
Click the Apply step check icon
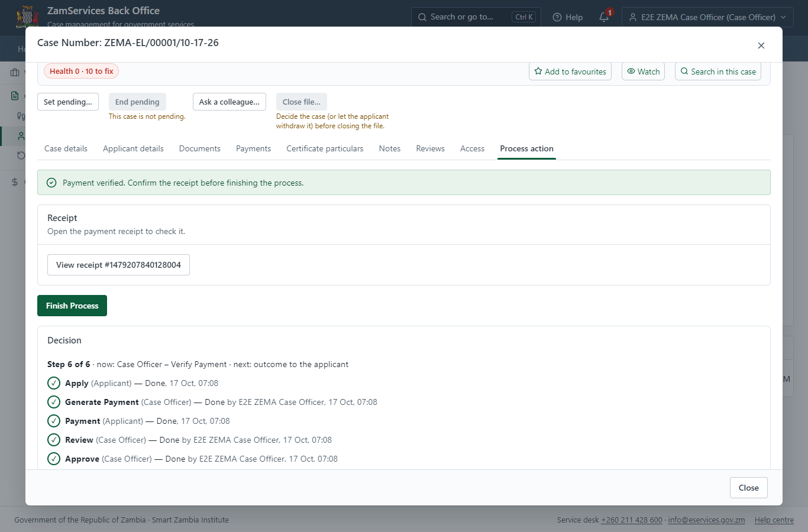pos(54,383)
